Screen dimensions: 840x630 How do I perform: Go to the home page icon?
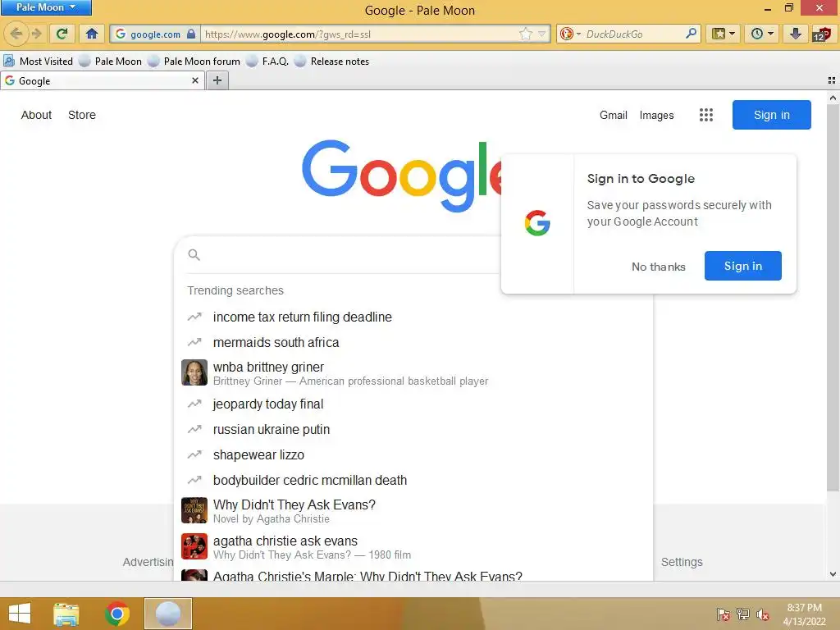pos(92,34)
